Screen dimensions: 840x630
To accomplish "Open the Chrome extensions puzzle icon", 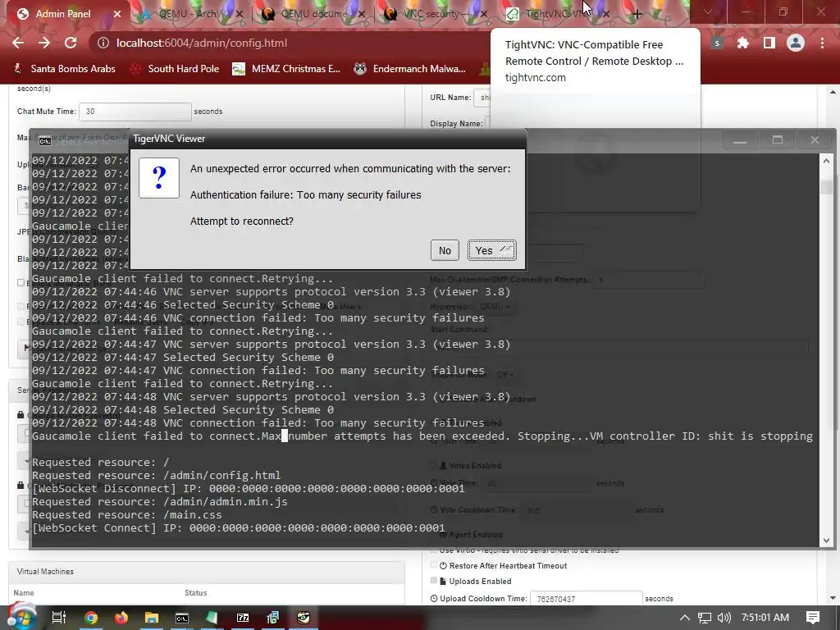I will pos(743,43).
